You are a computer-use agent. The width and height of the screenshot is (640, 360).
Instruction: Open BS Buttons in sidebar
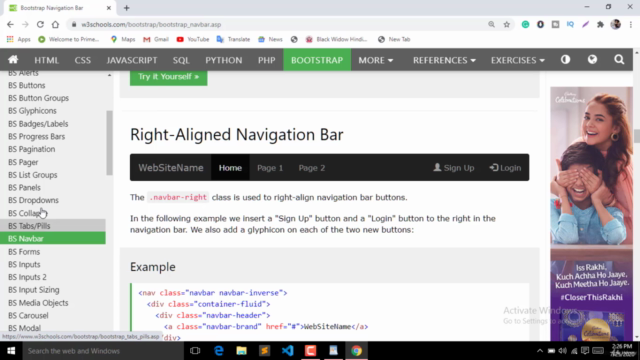(x=27, y=85)
